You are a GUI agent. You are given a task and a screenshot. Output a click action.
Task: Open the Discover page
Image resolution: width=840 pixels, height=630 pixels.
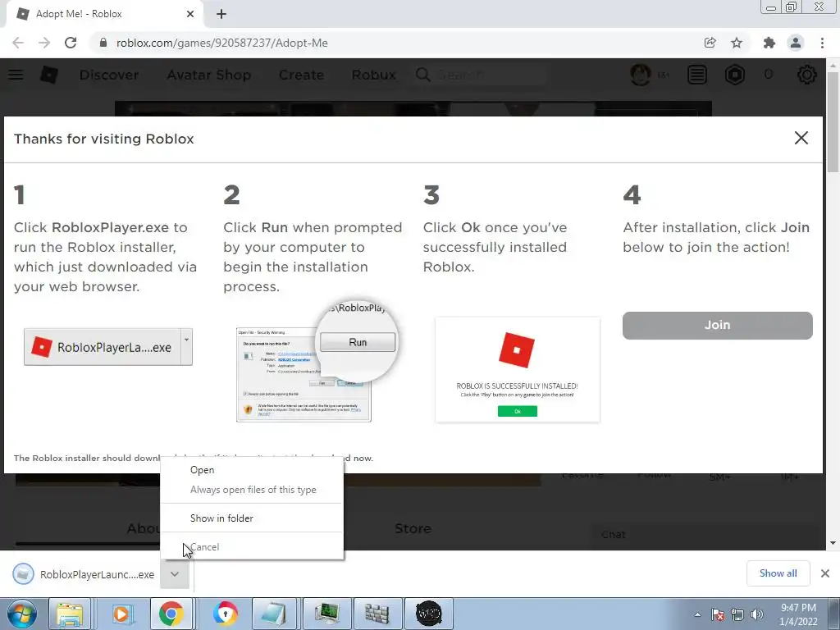(x=109, y=75)
